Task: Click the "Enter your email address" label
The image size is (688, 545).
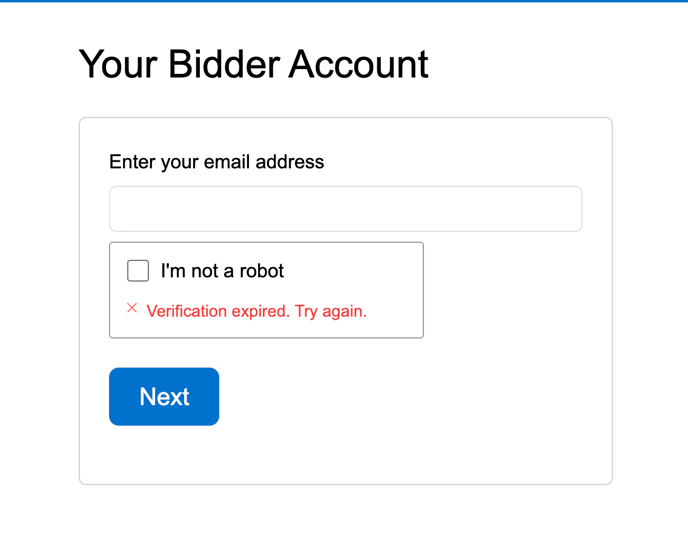Action: click(217, 162)
